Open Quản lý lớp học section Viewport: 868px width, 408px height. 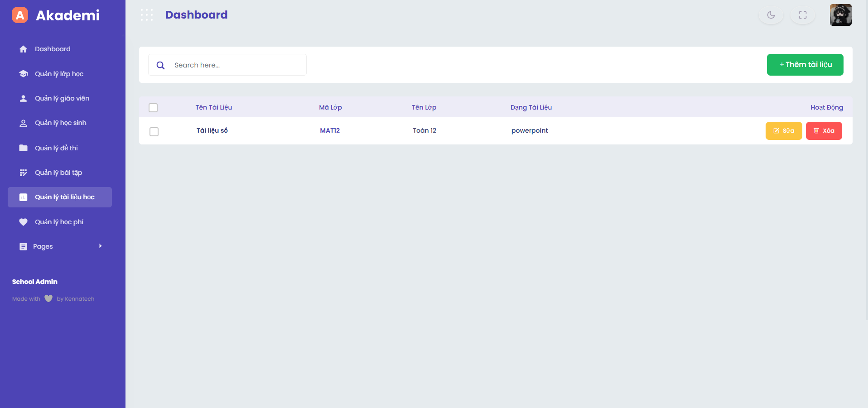click(x=59, y=74)
